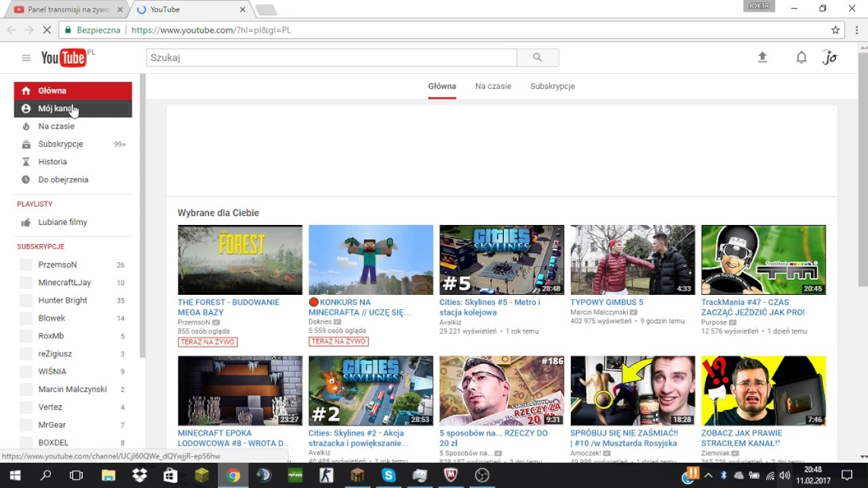The image size is (868, 488).
Task: Open Dokneś channel name link
Action: coord(320,322)
